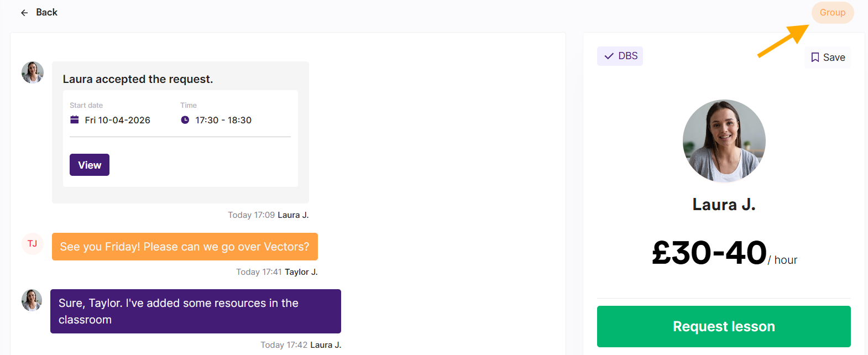Click the calendar icon next to start date
This screenshot has width=868, height=355.
[x=75, y=120]
